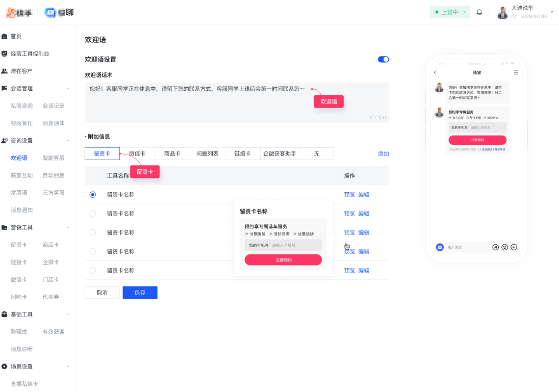This screenshot has height=392, width=559.
Task: Open the emoji picker in the chat preview
Action: click(x=504, y=247)
